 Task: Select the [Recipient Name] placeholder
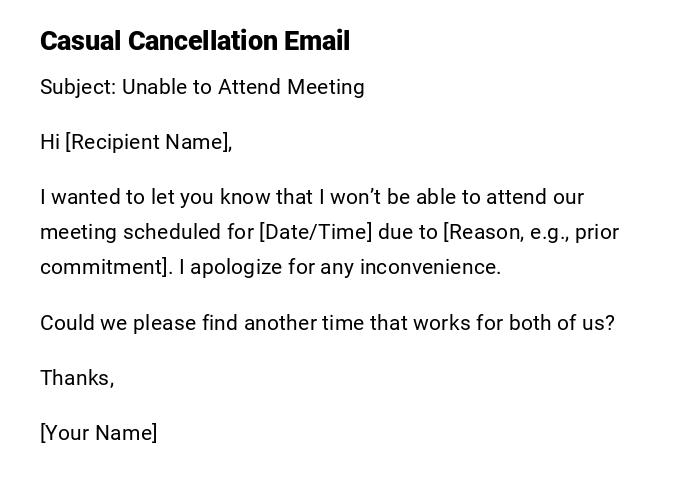point(149,142)
